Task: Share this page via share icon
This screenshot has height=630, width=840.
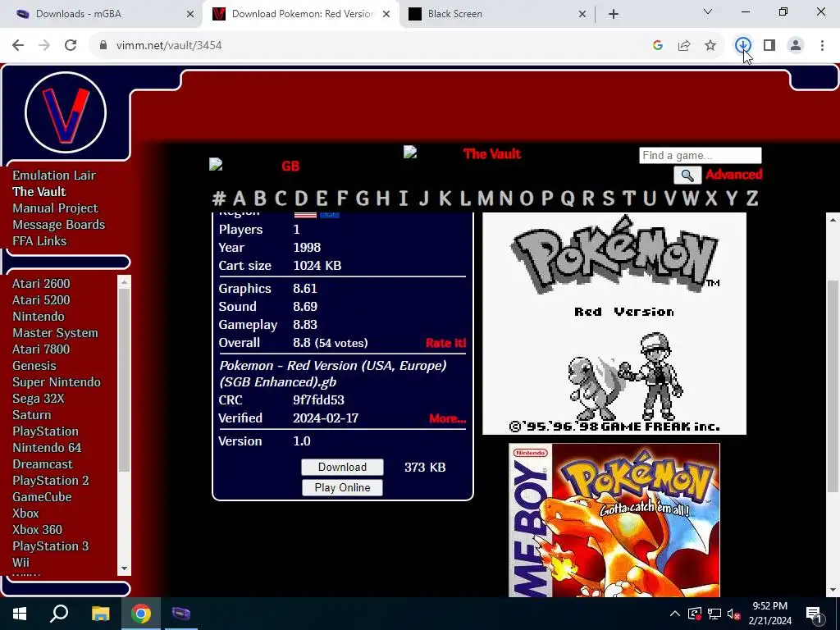Action: click(x=684, y=46)
